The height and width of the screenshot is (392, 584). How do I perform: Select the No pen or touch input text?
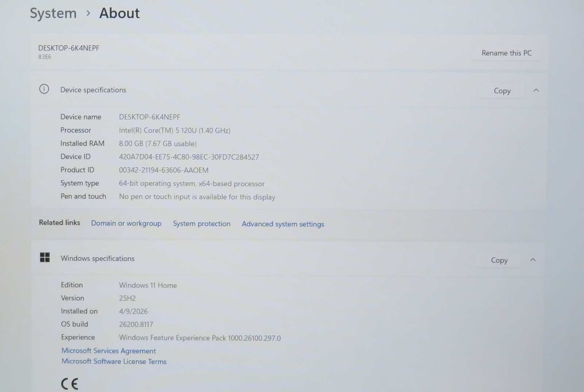(197, 197)
